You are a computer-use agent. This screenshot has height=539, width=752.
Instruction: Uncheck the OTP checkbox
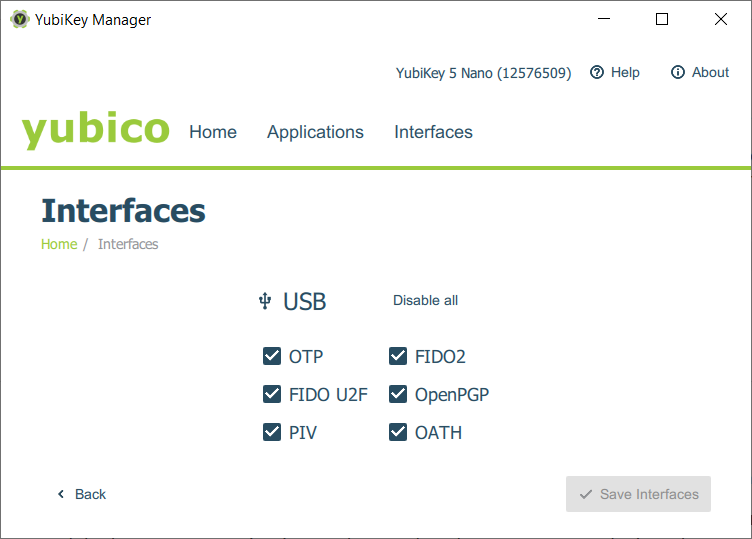[272, 357]
